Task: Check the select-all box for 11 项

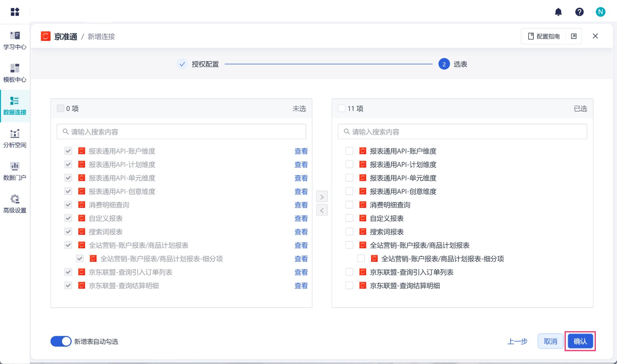Action: 342,108
